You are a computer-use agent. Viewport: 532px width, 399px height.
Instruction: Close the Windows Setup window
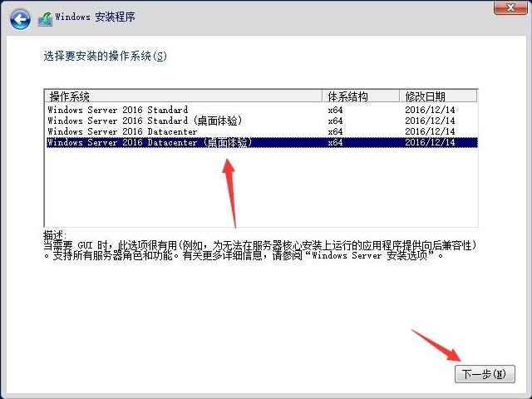[x=510, y=7]
